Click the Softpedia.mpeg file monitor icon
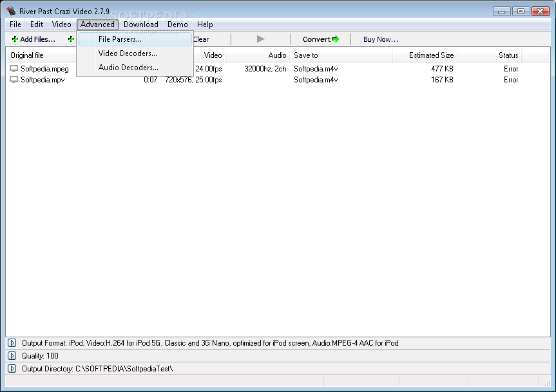This screenshot has height=392, width=556. (x=14, y=69)
